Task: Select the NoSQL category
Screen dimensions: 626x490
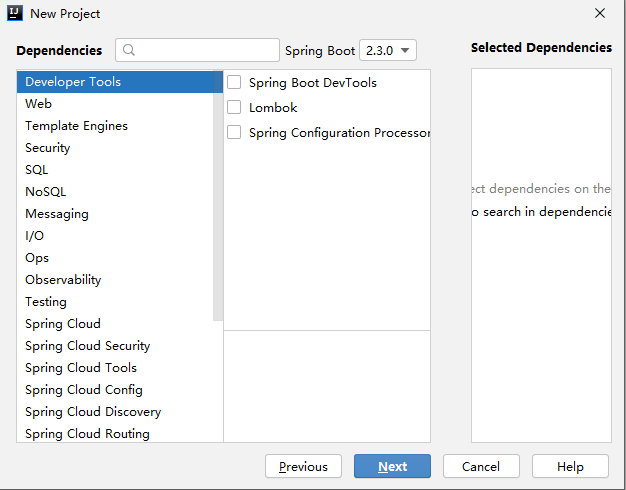Action: [46, 192]
